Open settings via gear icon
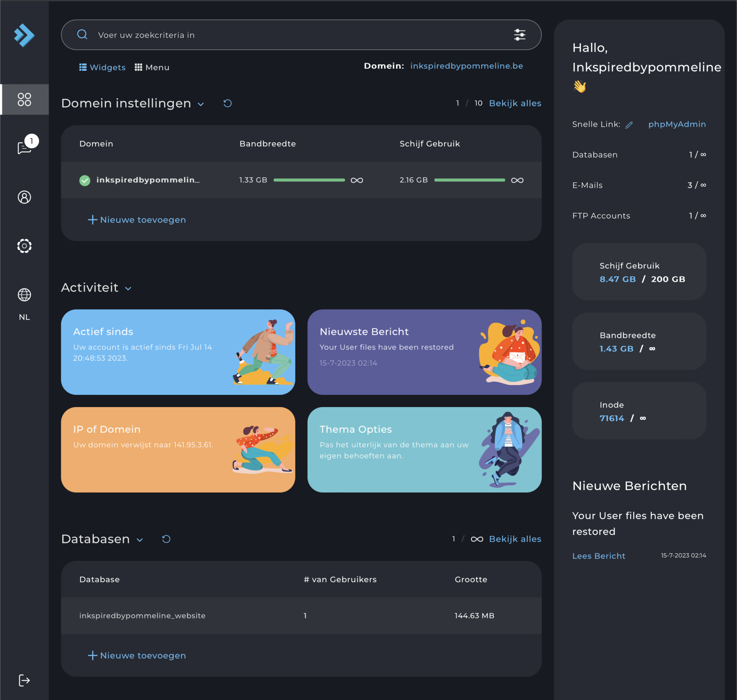Image resolution: width=737 pixels, height=700 pixels. [24, 245]
